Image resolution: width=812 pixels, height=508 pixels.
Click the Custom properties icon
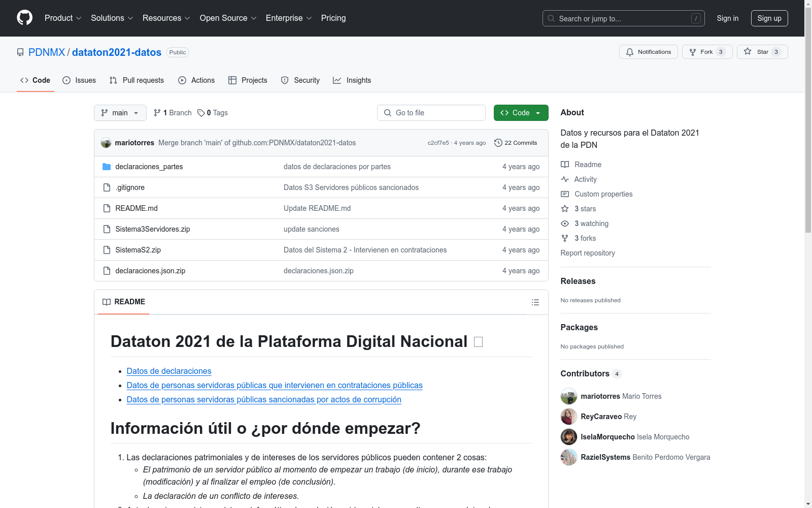click(565, 194)
